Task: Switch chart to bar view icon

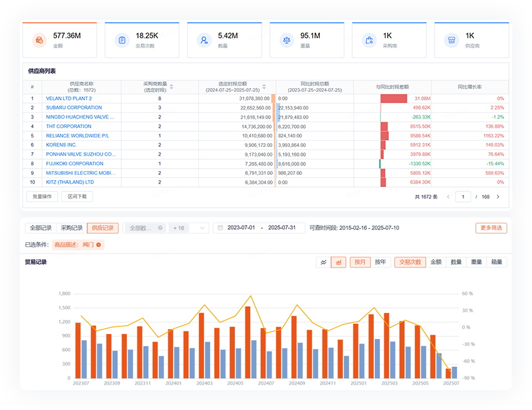Action: coord(338,262)
